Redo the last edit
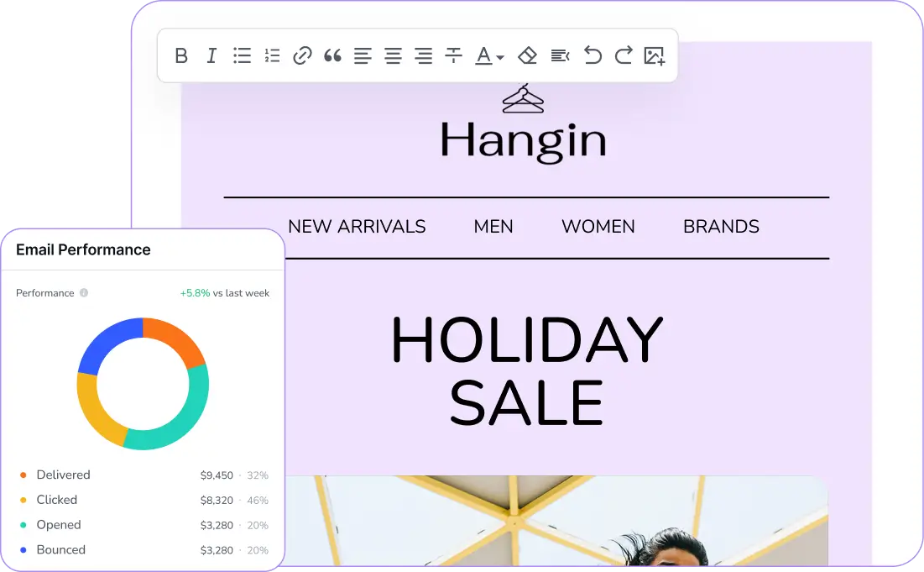The width and height of the screenshot is (924, 572). [x=624, y=55]
